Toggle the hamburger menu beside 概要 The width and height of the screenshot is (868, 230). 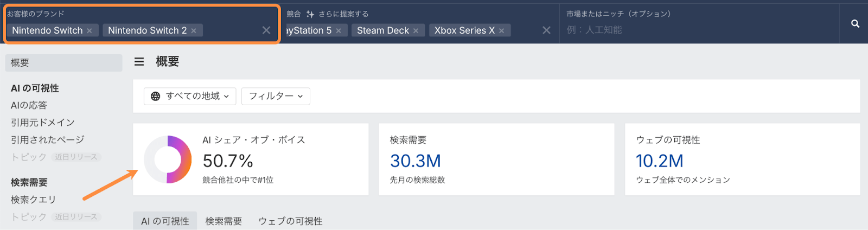[139, 62]
